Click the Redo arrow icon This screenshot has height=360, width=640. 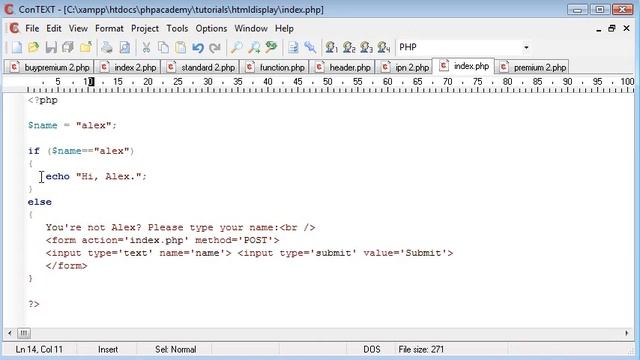[x=215, y=47]
